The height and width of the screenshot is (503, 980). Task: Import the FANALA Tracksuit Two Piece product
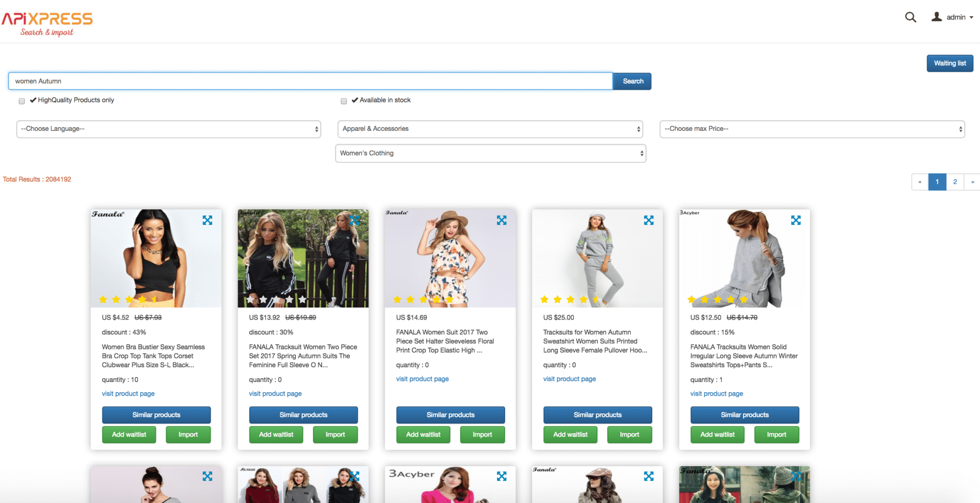(x=335, y=435)
